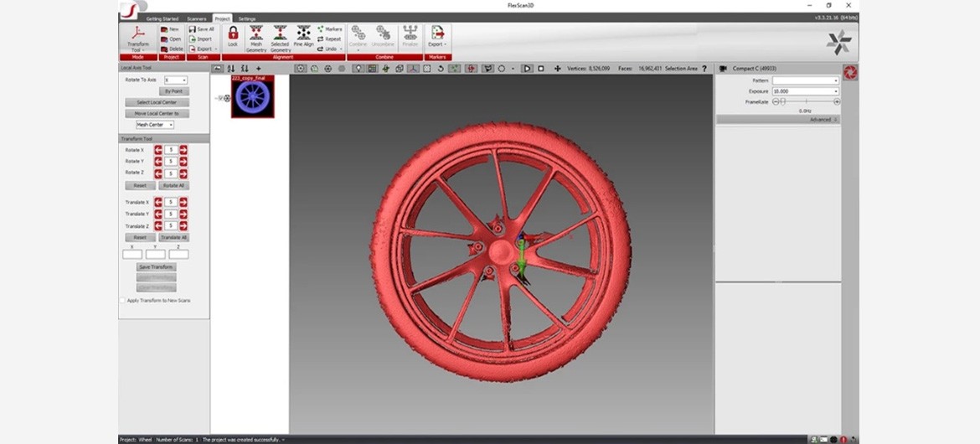The width and height of the screenshot is (980, 444).
Task: Click the red camera shutter capture icon
Action: click(x=850, y=73)
